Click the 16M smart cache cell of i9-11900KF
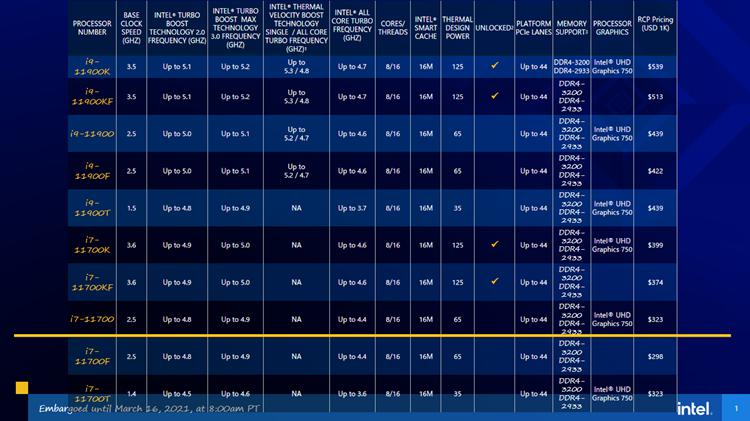The width and height of the screenshot is (750, 421). pos(426,96)
